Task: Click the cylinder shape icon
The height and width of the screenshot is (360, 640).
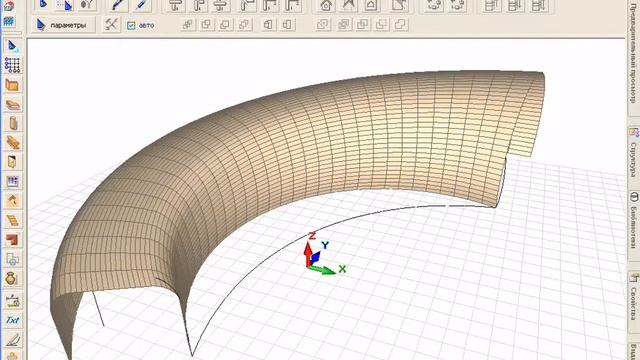Action: (x=13, y=123)
